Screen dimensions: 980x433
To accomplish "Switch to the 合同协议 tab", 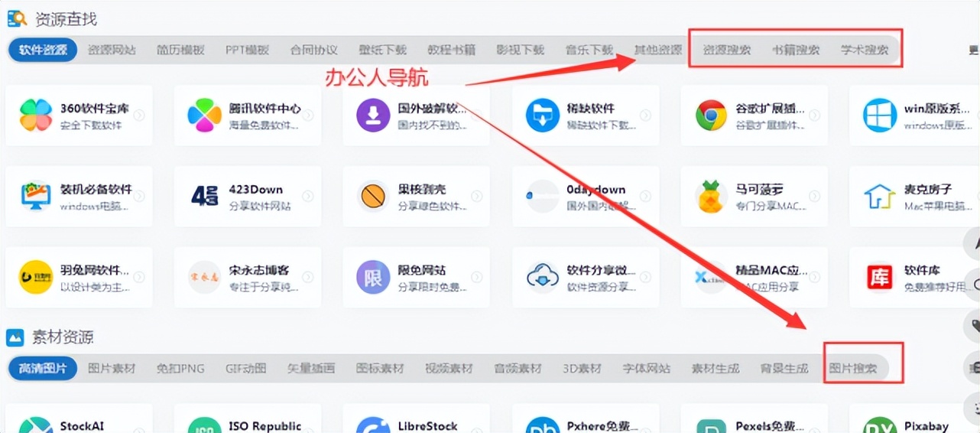I will point(313,50).
